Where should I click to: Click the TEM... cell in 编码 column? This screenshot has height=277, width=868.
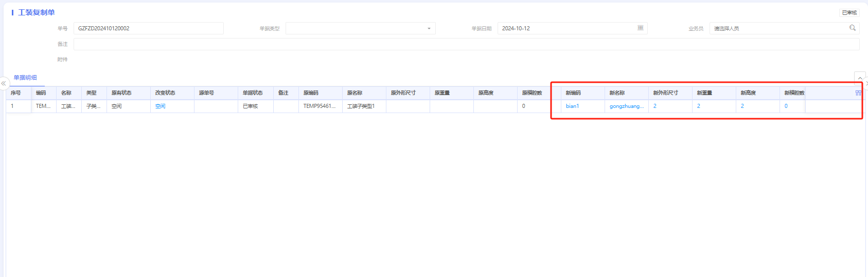point(43,106)
